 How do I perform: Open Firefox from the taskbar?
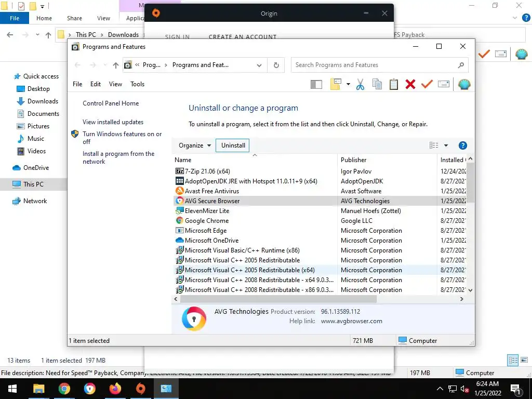115,389
